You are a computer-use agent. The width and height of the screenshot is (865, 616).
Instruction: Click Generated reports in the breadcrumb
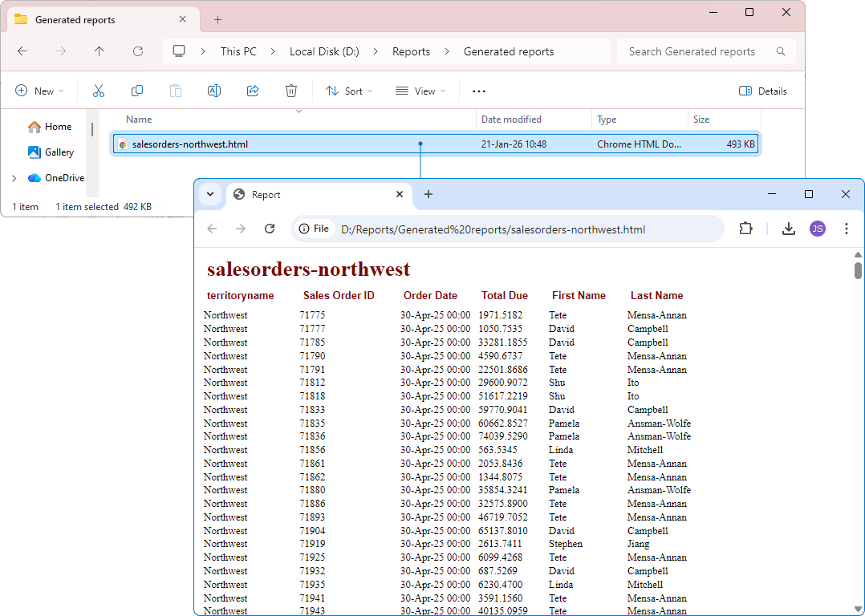click(x=509, y=51)
